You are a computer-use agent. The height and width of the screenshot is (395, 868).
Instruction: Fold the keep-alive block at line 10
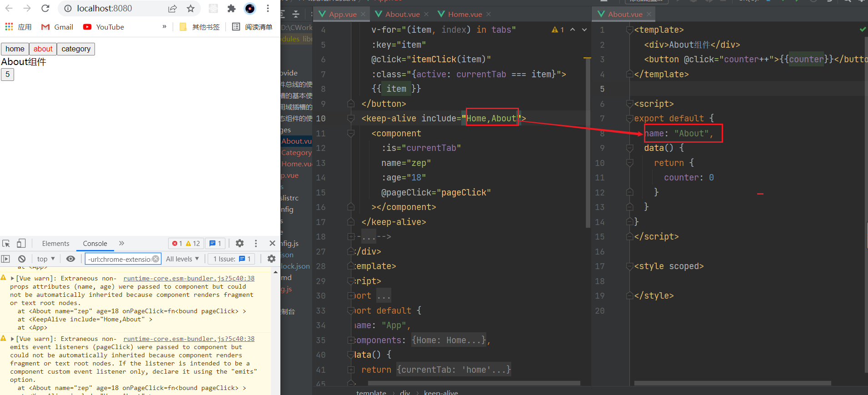point(351,119)
